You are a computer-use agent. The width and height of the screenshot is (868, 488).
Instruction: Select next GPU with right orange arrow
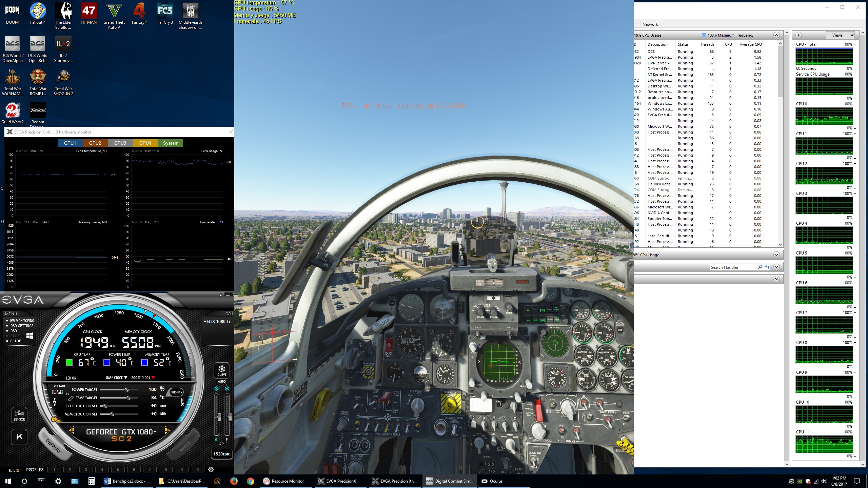point(167,430)
